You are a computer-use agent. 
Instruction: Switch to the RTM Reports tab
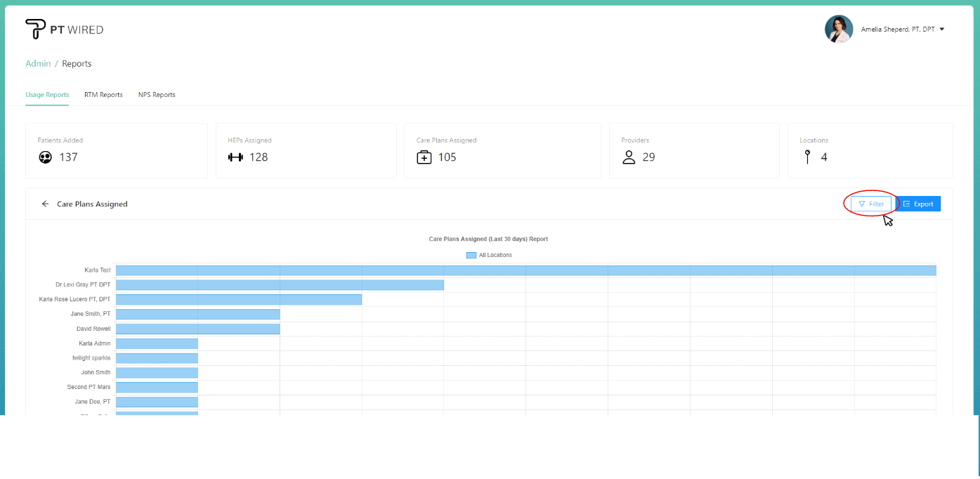click(x=103, y=95)
